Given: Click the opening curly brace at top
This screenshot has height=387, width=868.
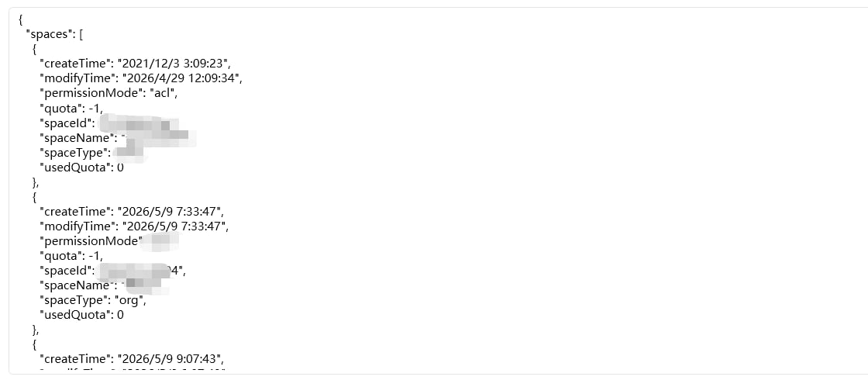Looking at the screenshot, I should tap(20, 19).
